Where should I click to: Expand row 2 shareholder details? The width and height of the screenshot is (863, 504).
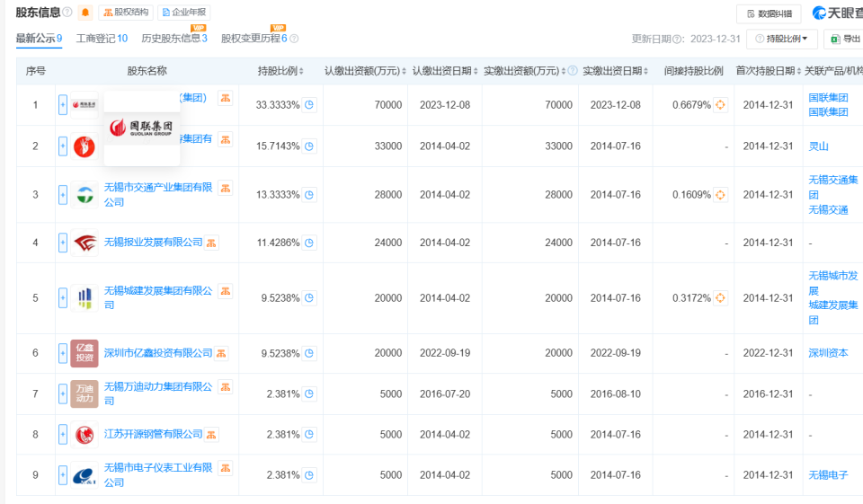[x=63, y=146]
